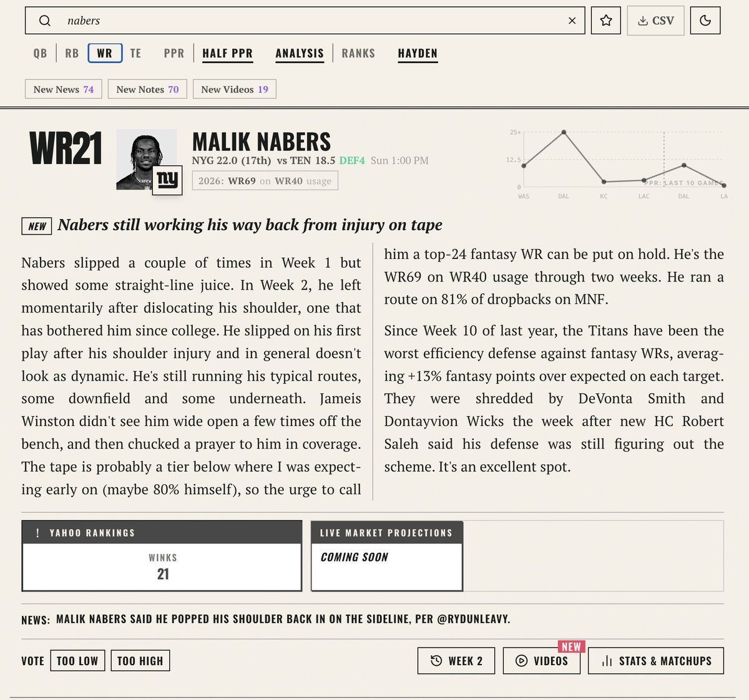Image resolution: width=749 pixels, height=700 pixels.
Task: Open the VIDEOS button
Action: pos(542,661)
